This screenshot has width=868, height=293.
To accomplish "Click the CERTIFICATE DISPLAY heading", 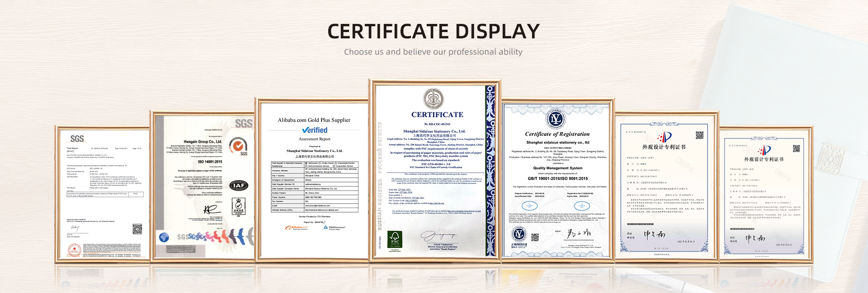I will (434, 31).
